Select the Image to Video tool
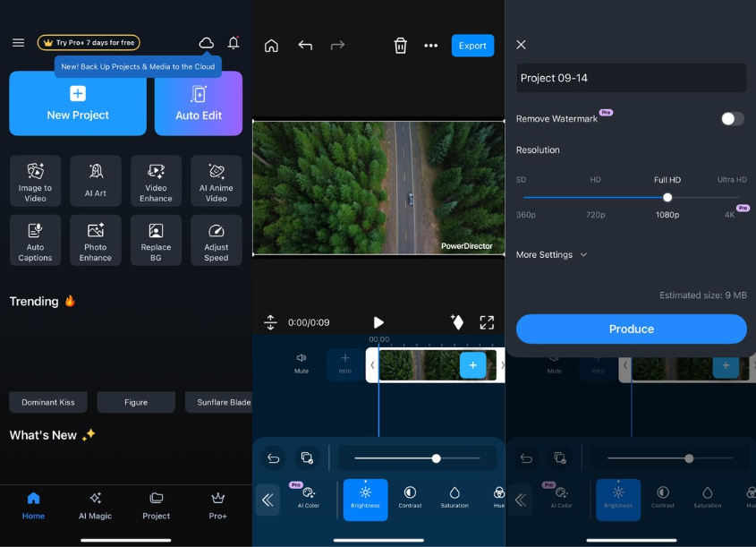Viewport: 756px width, 547px height. 35,180
